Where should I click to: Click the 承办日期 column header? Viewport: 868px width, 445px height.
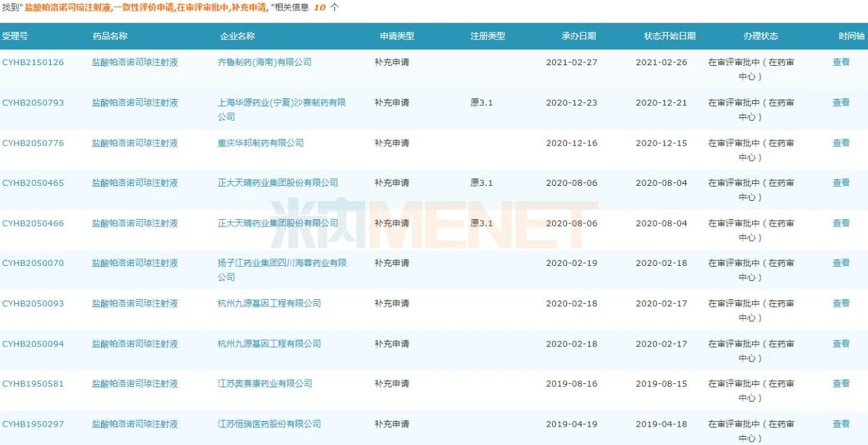[x=579, y=36]
